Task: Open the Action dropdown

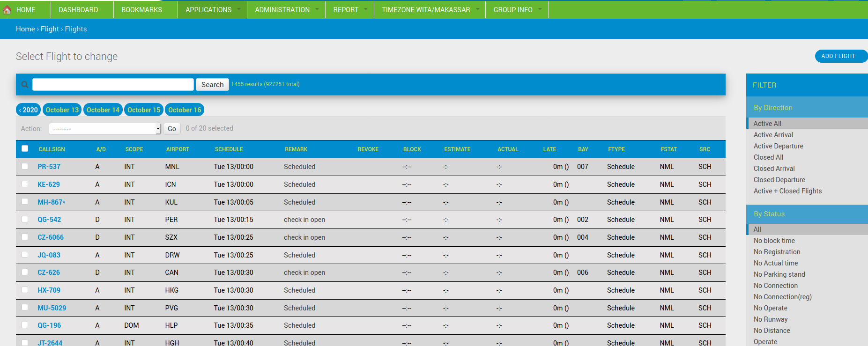Action: tap(105, 129)
